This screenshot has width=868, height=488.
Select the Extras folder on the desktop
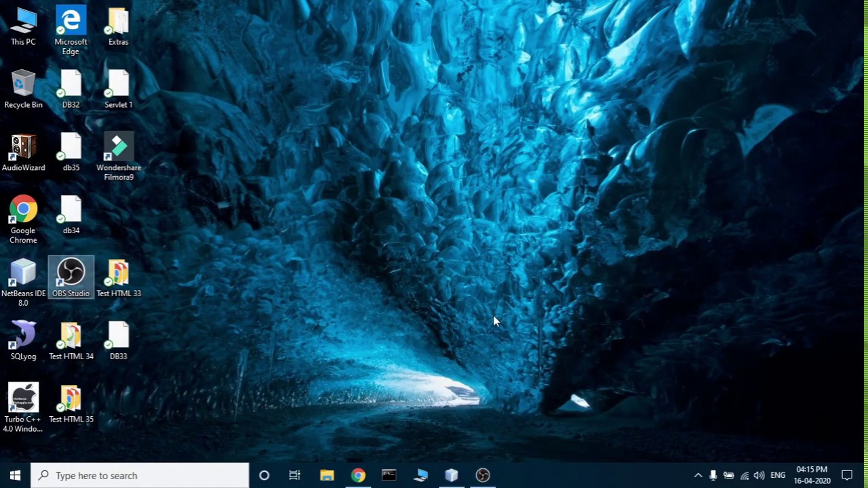click(118, 27)
